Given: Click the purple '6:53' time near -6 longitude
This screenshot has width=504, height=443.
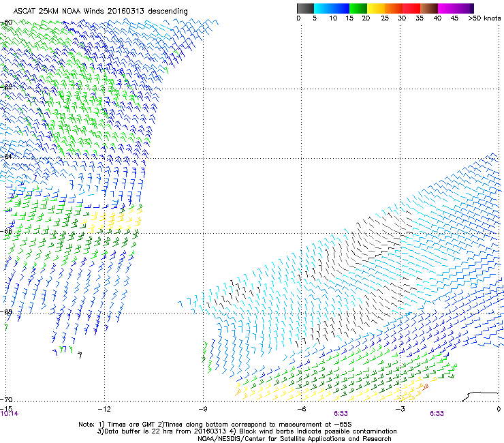Looking at the screenshot, I should tap(341, 414).
